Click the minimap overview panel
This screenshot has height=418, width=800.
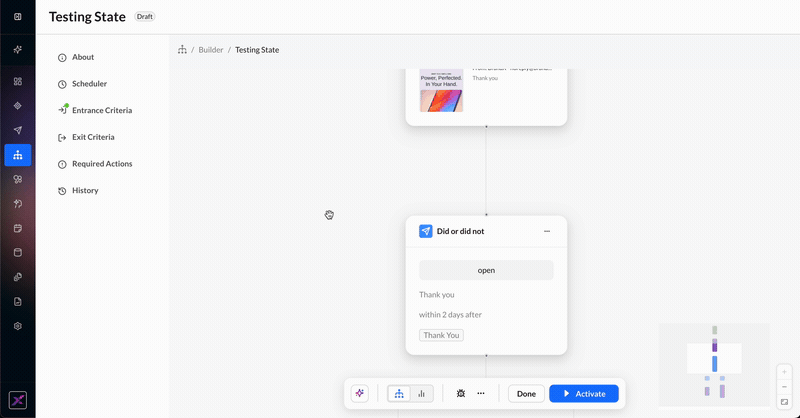click(x=714, y=365)
